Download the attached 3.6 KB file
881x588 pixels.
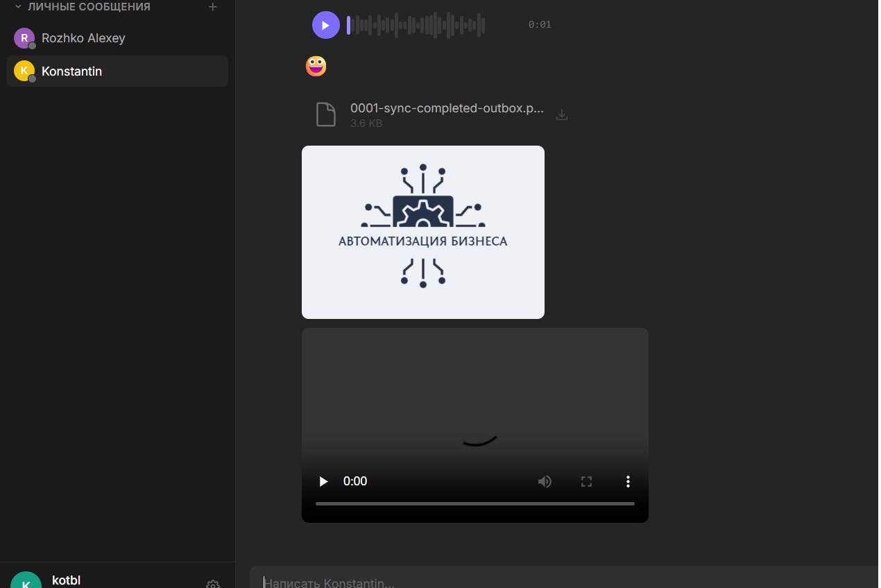tap(562, 114)
